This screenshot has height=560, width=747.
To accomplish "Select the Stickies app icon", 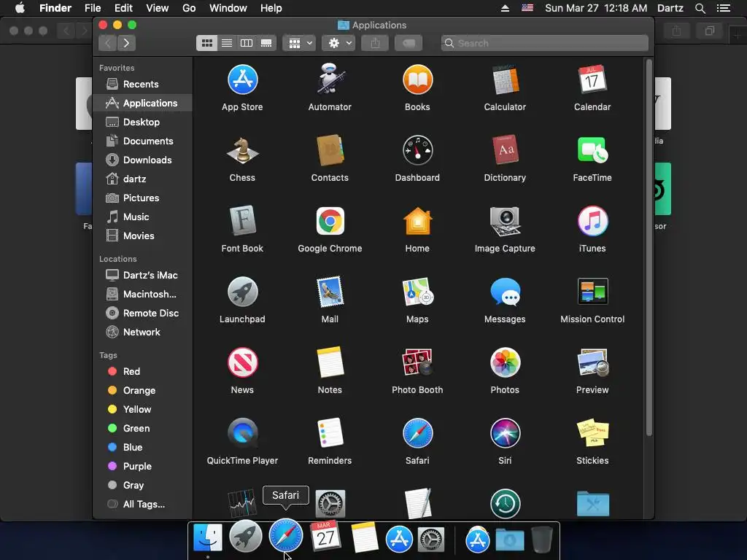I will [x=592, y=433].
